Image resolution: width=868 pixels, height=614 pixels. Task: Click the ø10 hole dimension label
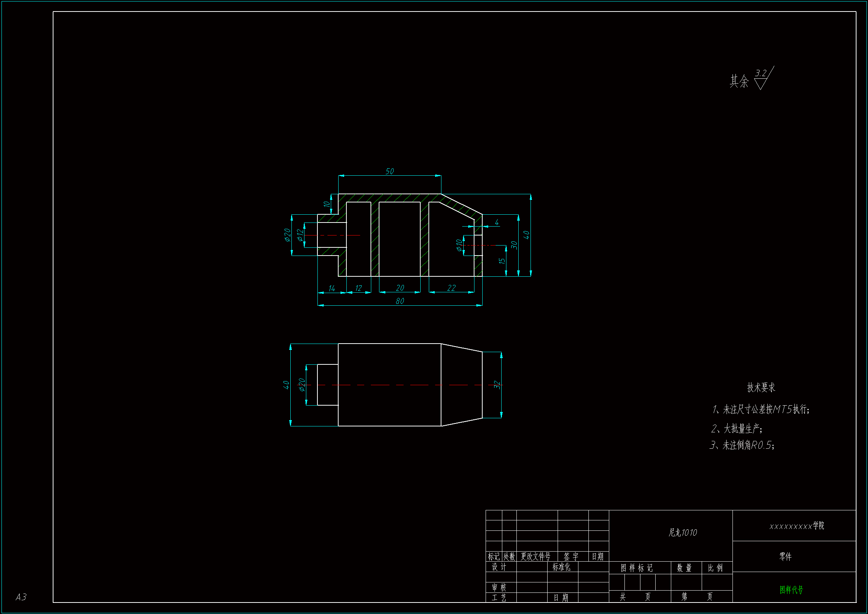pyautogui.click(x=459, y=245)
